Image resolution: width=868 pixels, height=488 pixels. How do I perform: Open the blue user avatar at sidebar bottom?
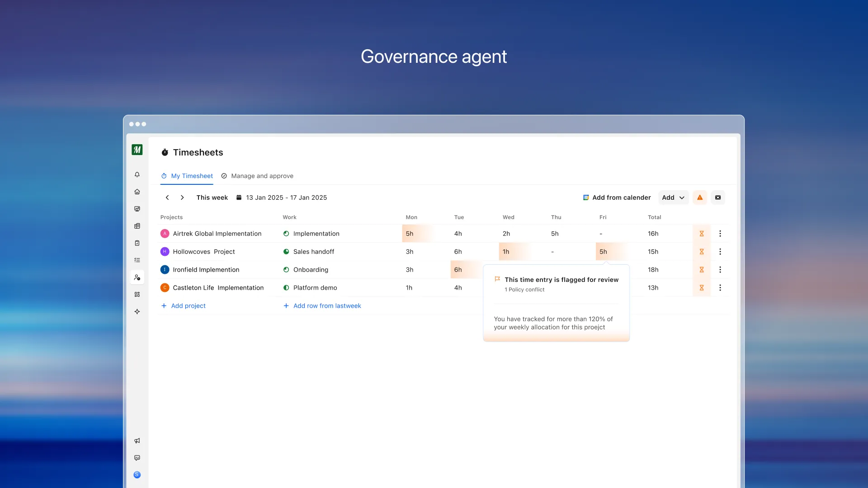click(137, 474)
